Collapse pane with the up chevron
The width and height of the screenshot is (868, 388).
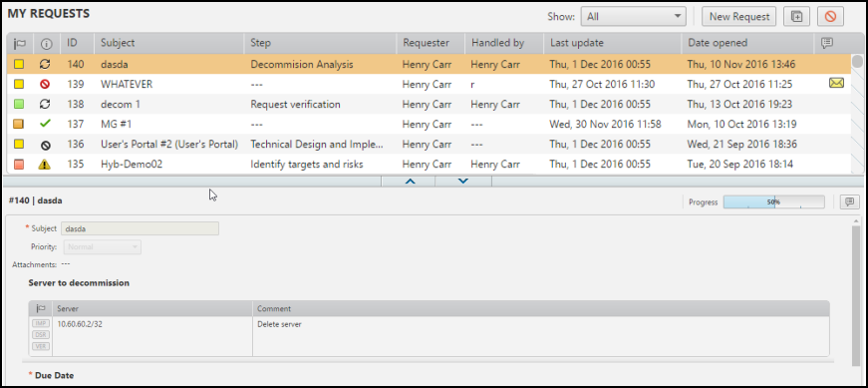click(411, 181)
